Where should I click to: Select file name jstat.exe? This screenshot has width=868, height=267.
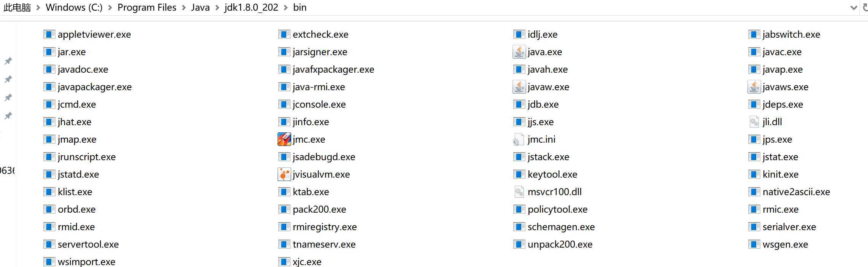coord(780,157)
